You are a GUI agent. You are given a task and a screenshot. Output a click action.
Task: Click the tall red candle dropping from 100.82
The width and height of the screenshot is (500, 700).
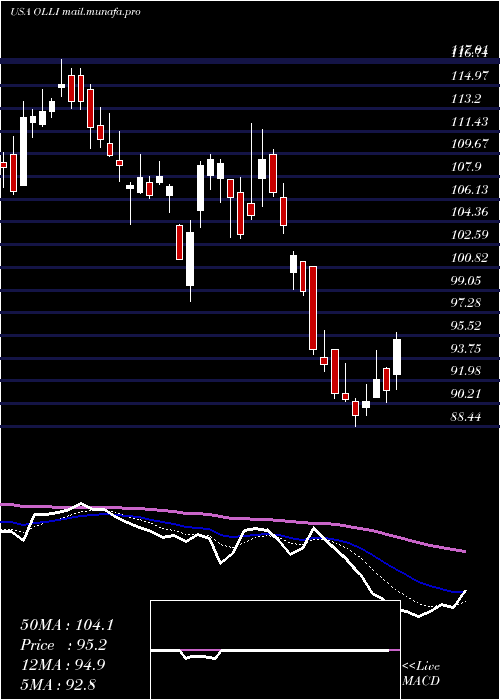coord(313,308)
